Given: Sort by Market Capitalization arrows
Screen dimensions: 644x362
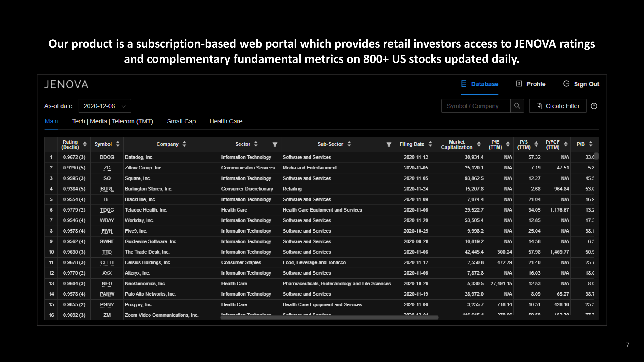Looking at the screenshot, I should point(479,144).
